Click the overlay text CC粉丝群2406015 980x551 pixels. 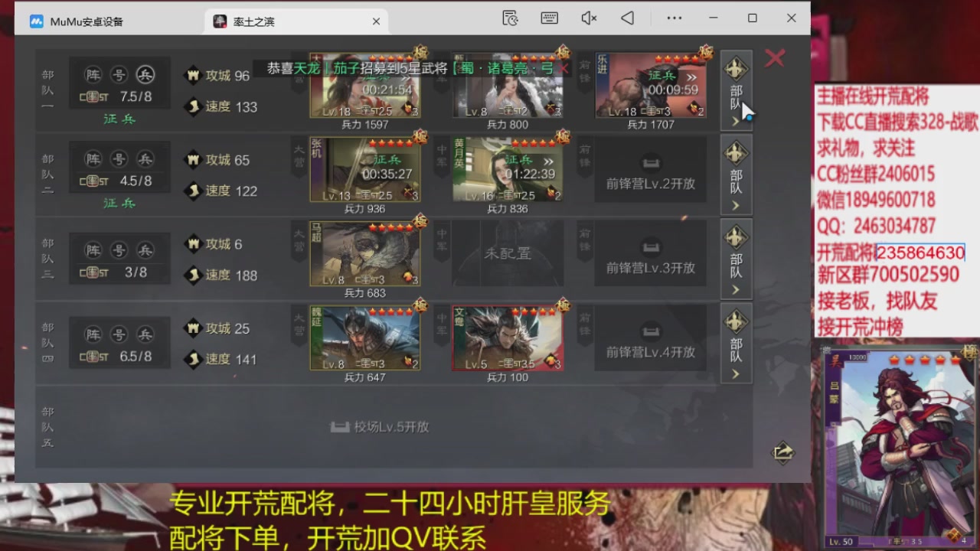(876, 174)
